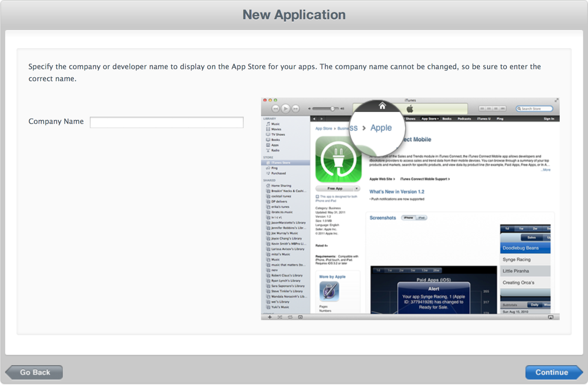
Task: Click the plus icon at iTunes bottom bar
Action: [270, 317]
